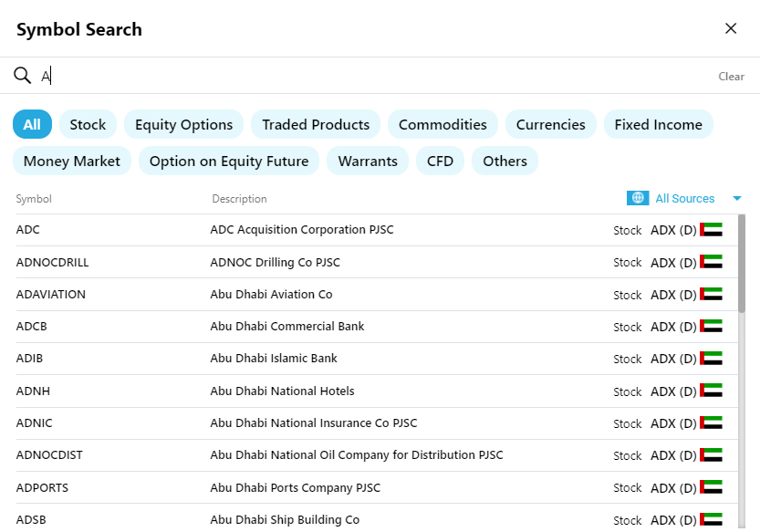
Task: Click the UAE flag in ADPORTS row
Action: (x=711, y=487)
